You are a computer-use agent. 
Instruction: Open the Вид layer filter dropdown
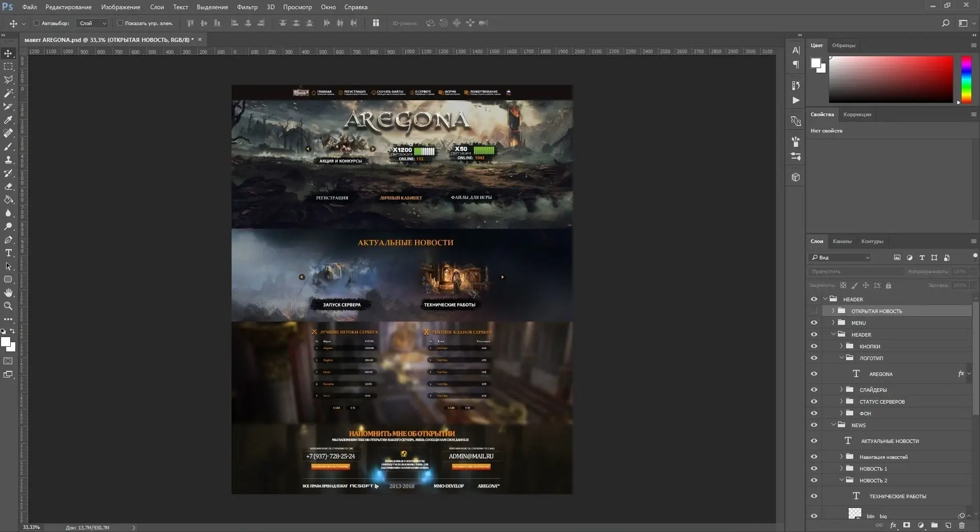840,257
